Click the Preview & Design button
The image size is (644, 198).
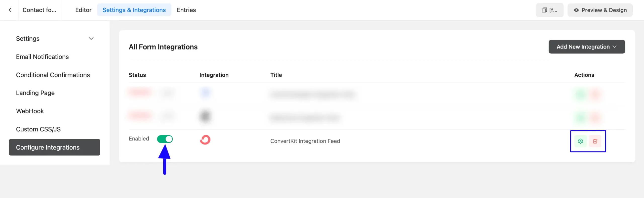[x=600, y=10]
